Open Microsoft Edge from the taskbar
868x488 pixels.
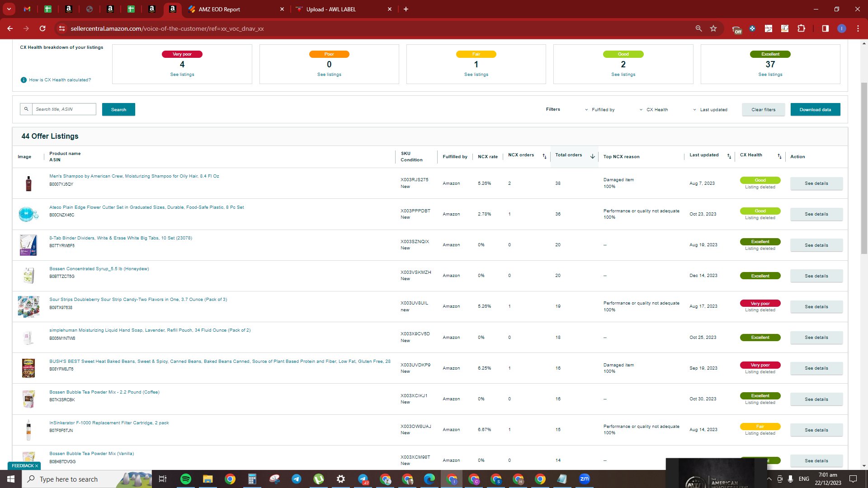[429, 479]
